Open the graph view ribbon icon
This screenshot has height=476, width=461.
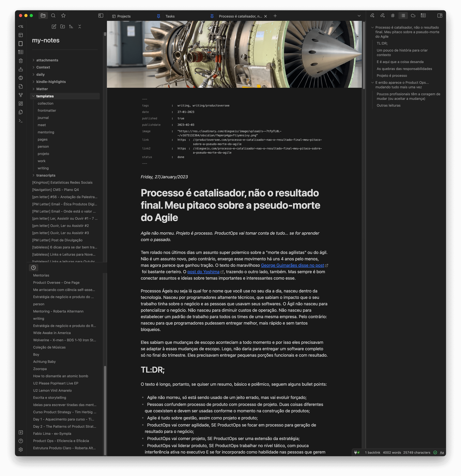21,95
